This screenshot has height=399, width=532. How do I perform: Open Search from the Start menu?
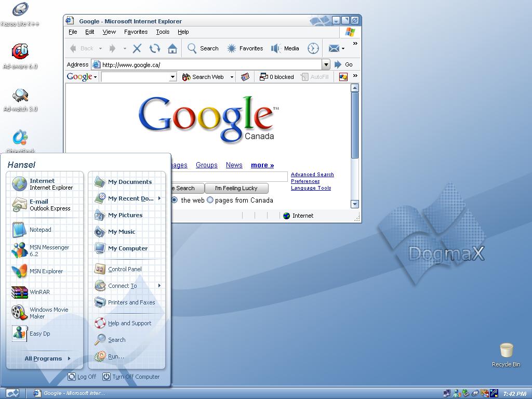(x=127, y=340)
